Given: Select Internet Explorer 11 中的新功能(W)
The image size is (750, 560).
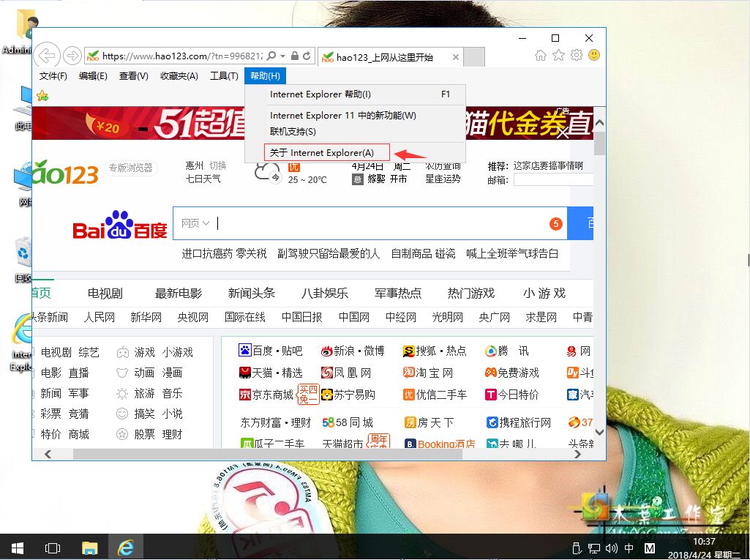Looking at the screenshot, I should coord(355,116).
